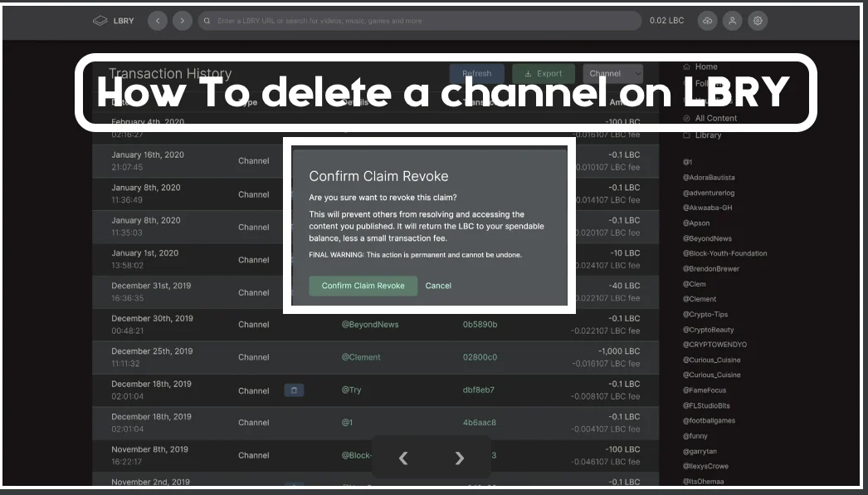
Task: Click the 0.02 LBC wallet balance
Action: (666, 21)
